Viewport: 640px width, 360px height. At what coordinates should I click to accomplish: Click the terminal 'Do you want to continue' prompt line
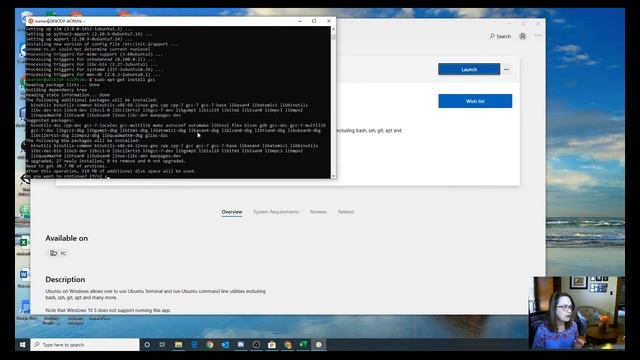point(67,176)
